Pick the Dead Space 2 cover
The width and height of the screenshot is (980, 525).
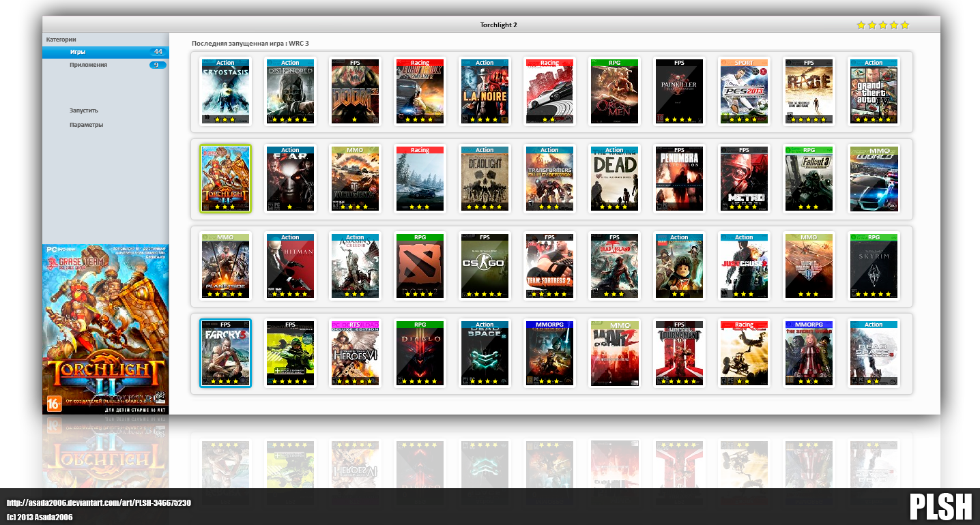(x=485, y=353)
